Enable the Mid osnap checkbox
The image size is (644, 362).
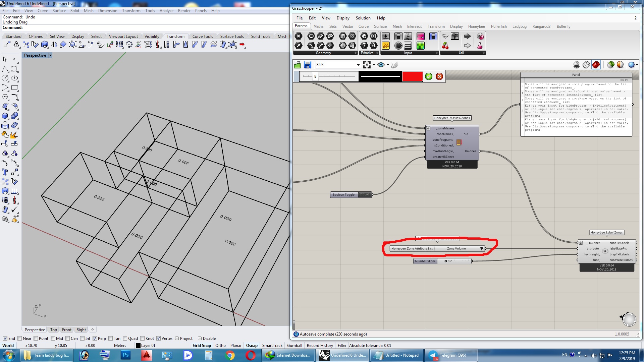pos(53,338)
